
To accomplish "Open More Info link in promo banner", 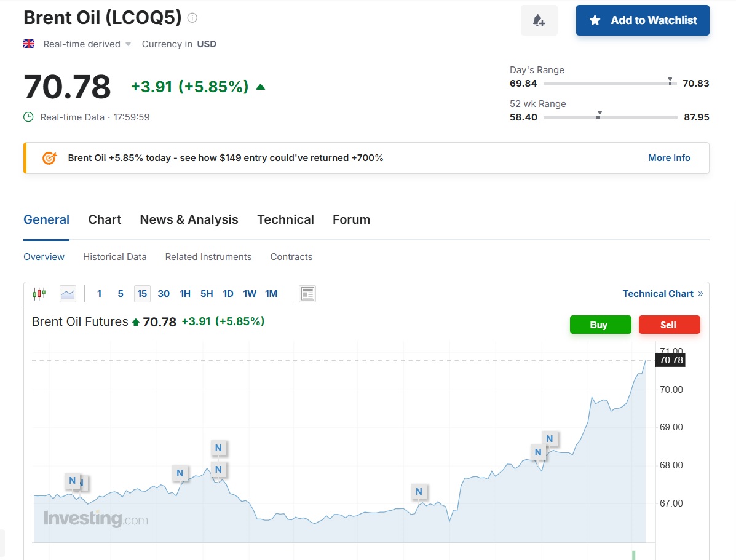I will click(x=669, y=158).
